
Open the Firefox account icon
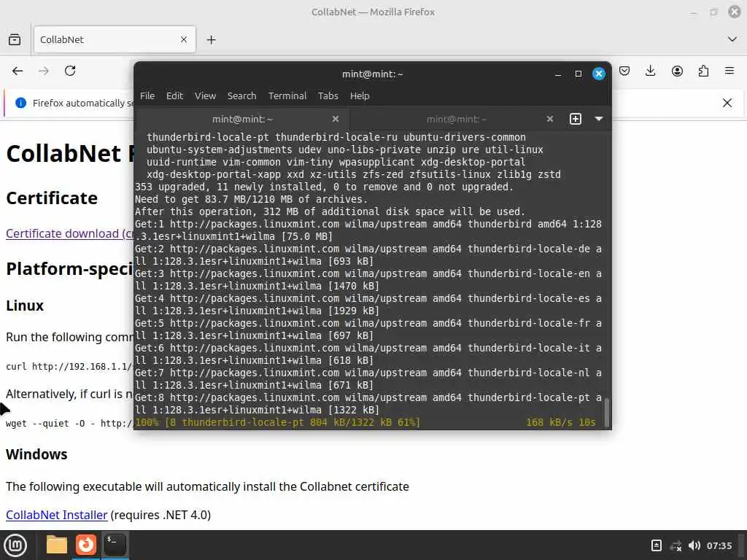677,71
